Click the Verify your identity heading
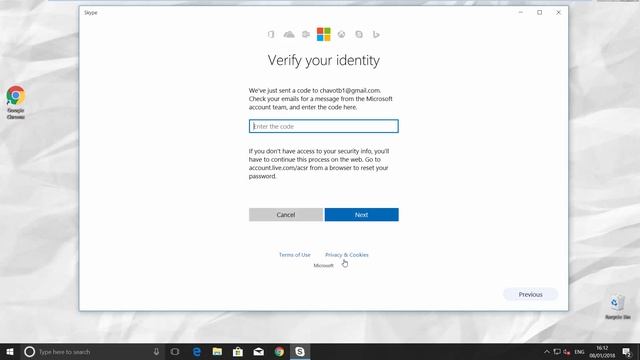 coord(324,60)
